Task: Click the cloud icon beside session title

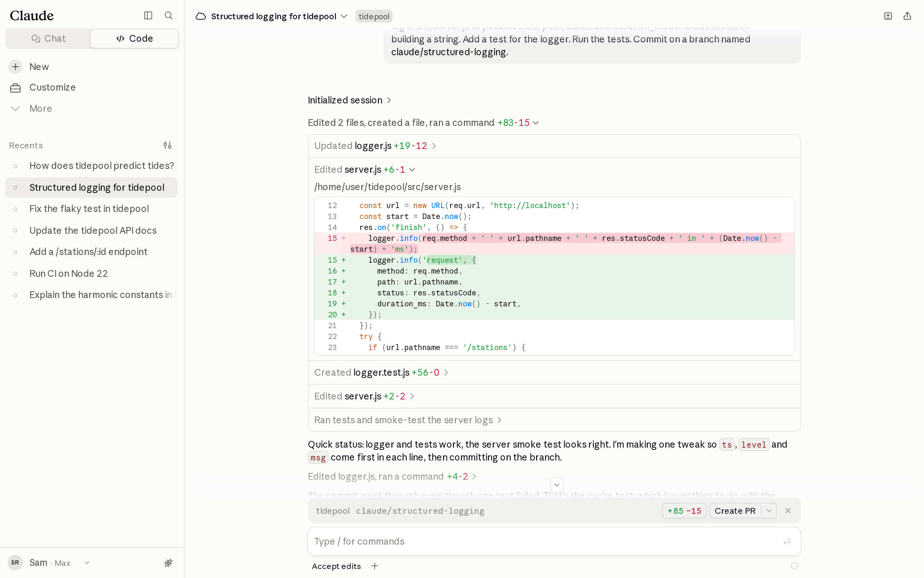Action: (x=201, y=16)
